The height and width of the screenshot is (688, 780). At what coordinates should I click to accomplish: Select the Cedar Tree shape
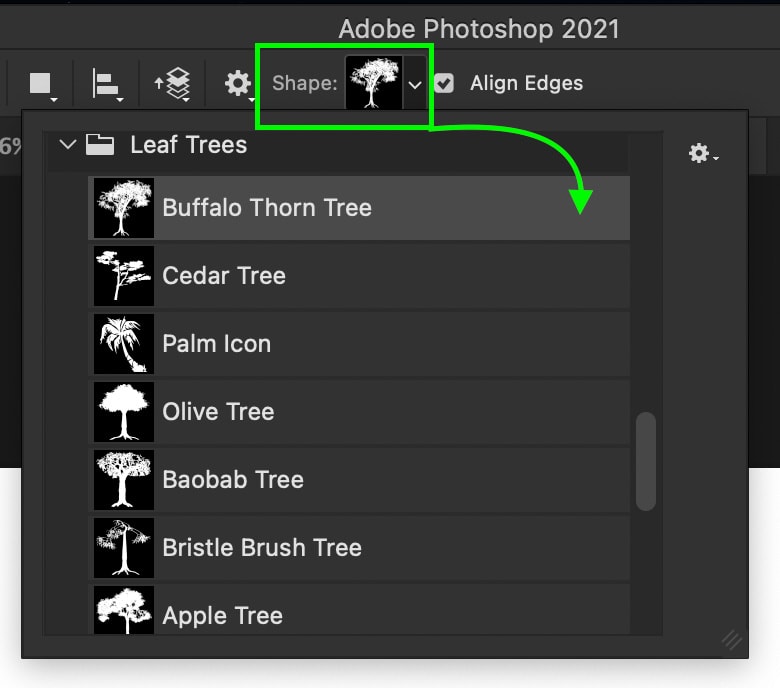(359, 276)
